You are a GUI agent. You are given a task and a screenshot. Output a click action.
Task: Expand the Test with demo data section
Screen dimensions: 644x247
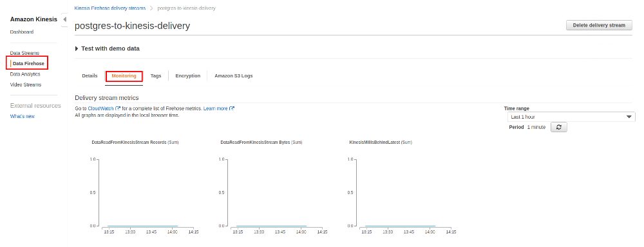(x=108, y=48)
